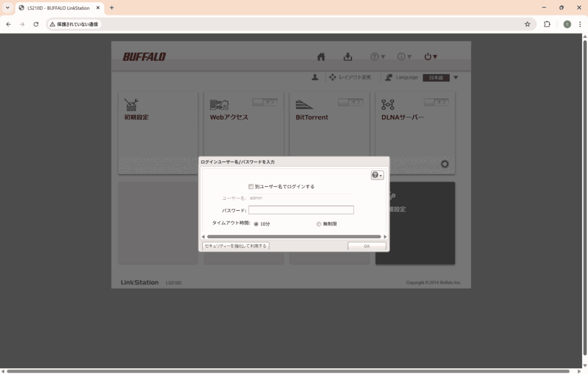Click the page's vertical scrollbar
Screen dimensions: 588x374
(585, 197)
